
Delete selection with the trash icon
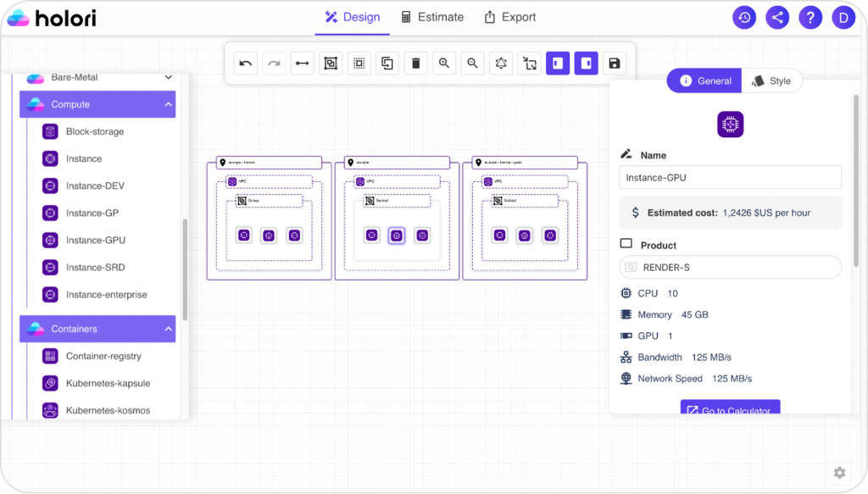click(x=415, y=64)
